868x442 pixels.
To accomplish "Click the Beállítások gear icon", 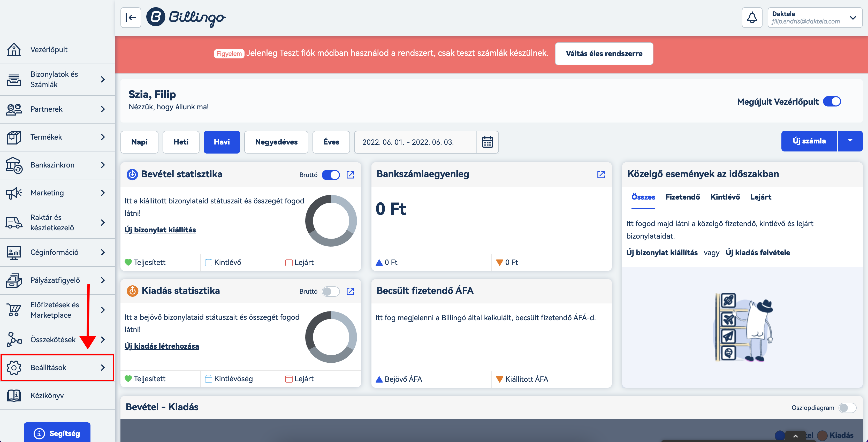I will (x=14, y=367).
